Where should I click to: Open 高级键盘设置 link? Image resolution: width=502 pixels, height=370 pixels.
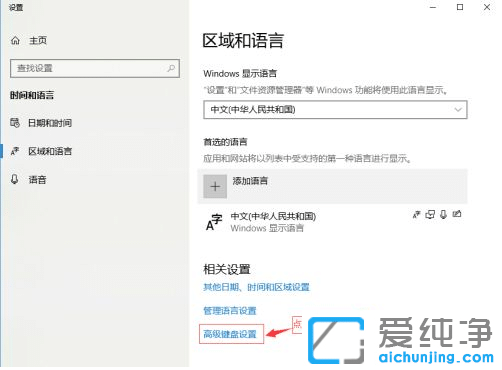230,334
